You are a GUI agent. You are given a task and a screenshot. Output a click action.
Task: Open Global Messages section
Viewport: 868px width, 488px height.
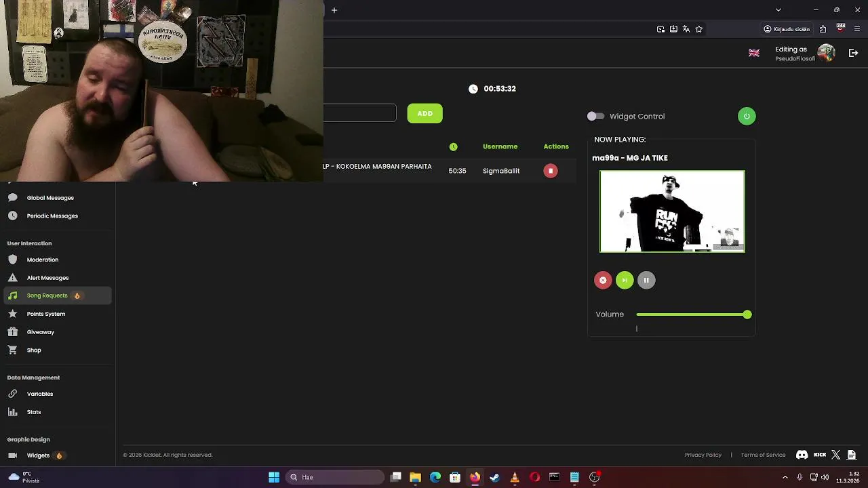tap(50, 198)
